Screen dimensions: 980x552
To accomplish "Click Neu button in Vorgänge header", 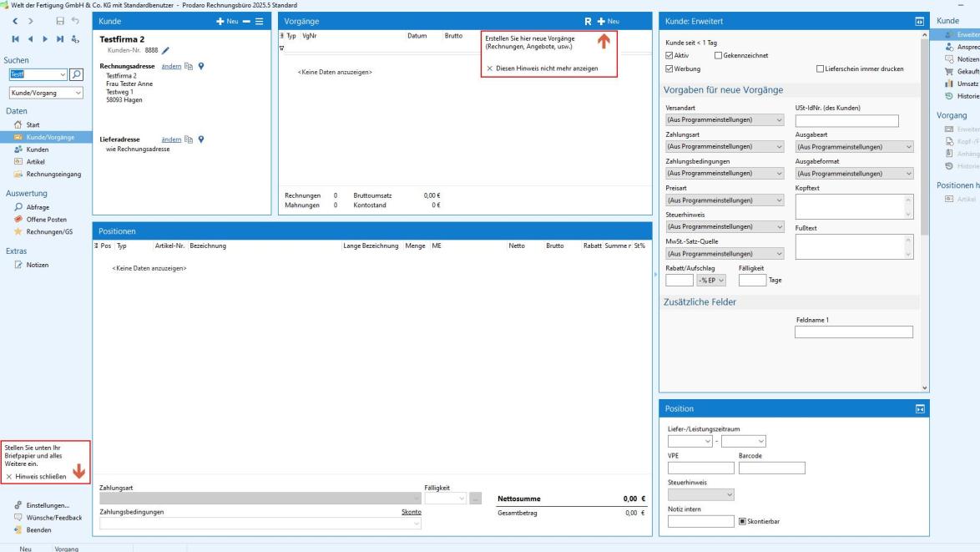I will [609, 20].
